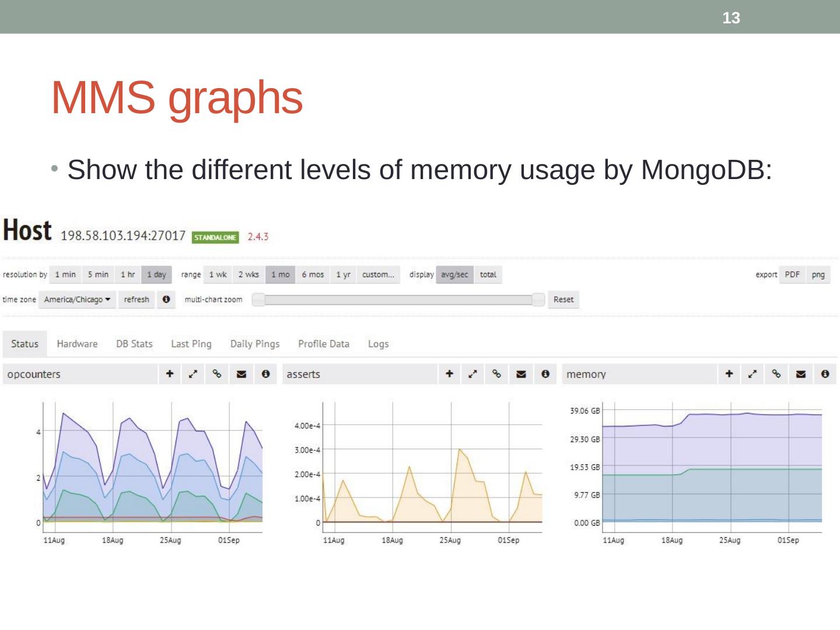840x630 pixels.
Task: Choose a custom date range
Action: point(378,275)
